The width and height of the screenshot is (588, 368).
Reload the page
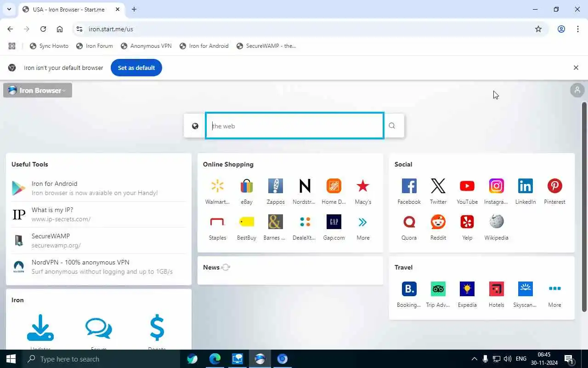(x=43, y=29)
